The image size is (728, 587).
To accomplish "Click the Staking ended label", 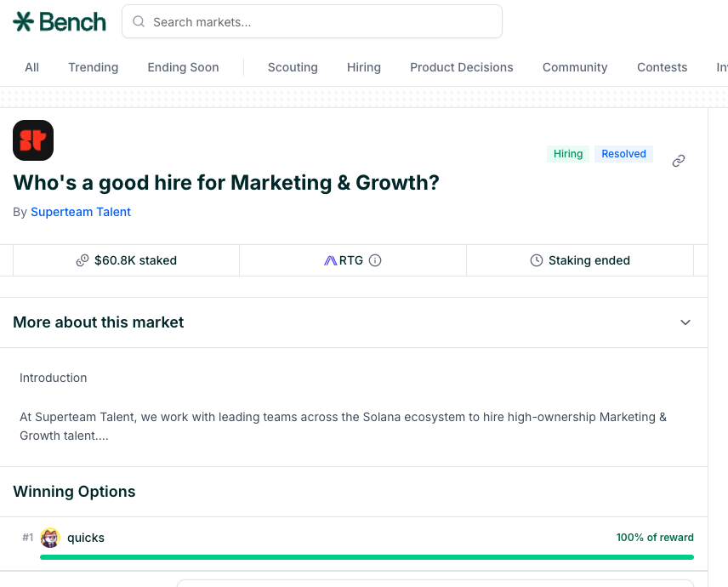I will 589,260.
